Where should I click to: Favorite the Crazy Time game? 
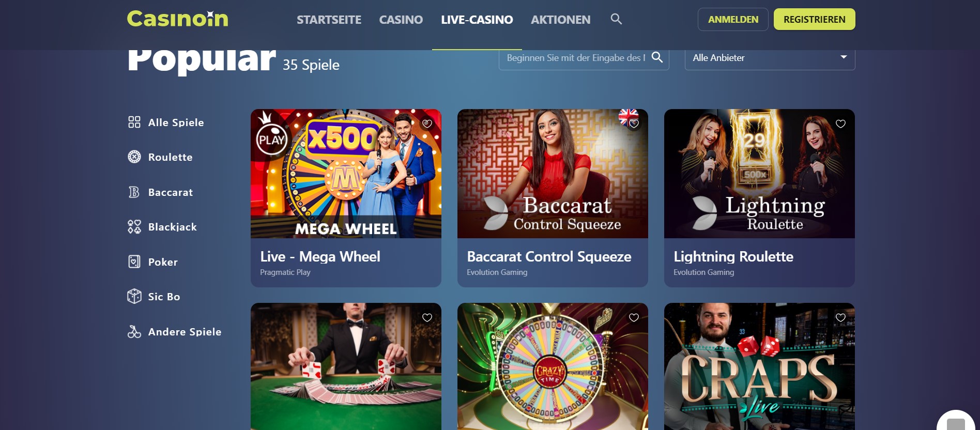[x=634, y=317]
